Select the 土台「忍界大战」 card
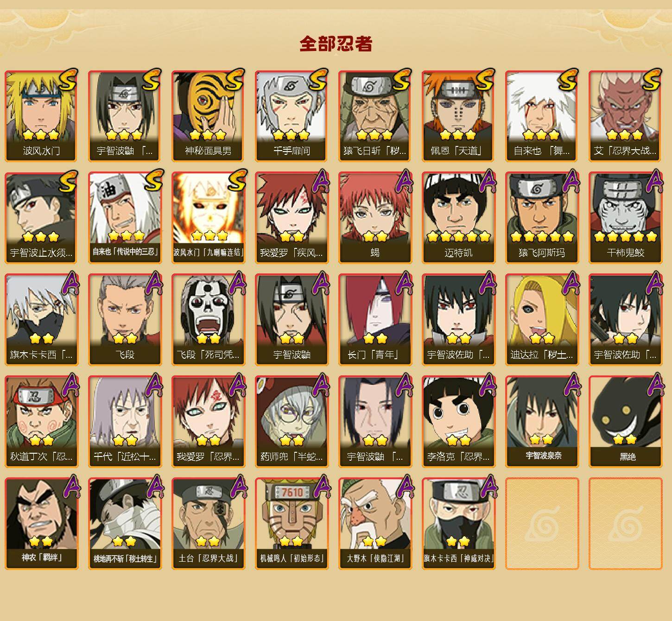This screenshot has width=672, height=621. [x=209, y=524]
